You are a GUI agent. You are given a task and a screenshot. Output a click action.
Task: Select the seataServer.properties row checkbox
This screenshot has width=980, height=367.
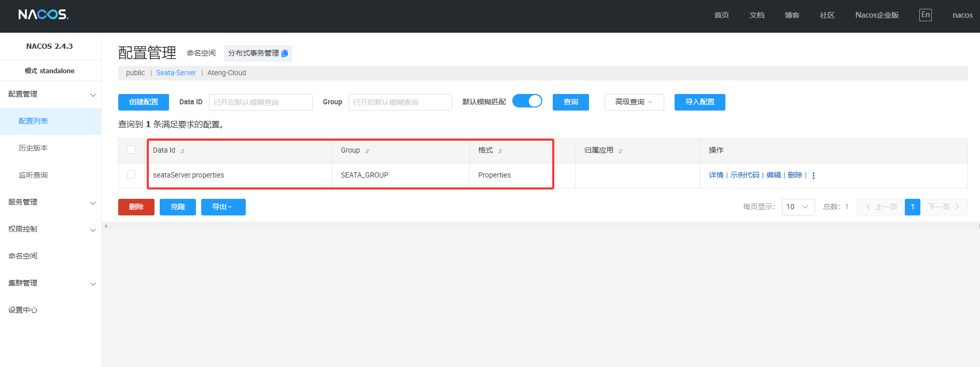[x=131, y=175]
